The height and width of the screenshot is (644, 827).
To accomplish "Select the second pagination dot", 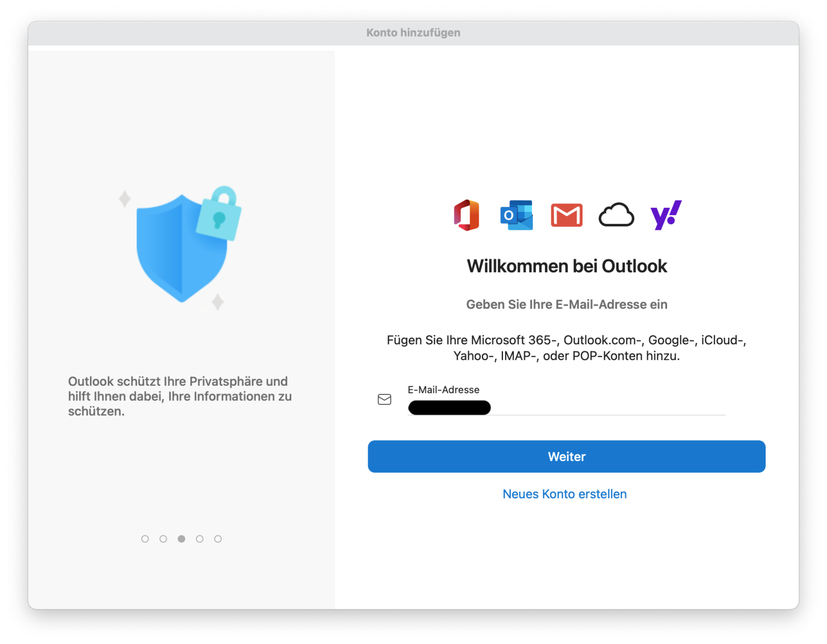I will pyautogui.click(x=163, y=539).
